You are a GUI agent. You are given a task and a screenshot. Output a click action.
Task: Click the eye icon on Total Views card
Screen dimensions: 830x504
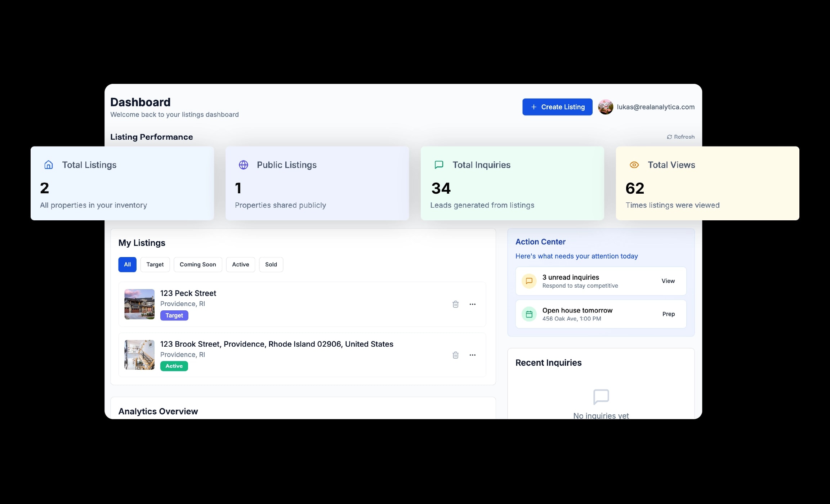tap(634, 165)
